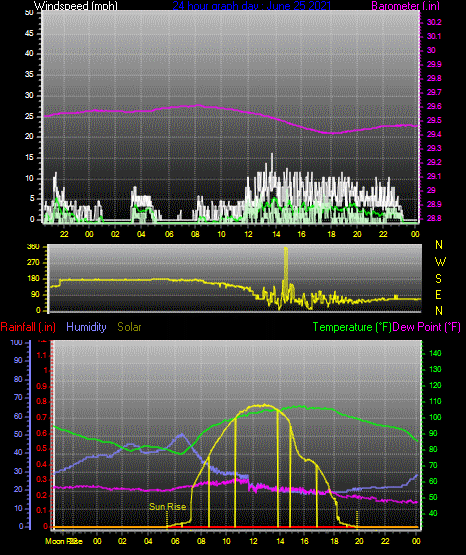Click the 15 value on the windspeed axis
This screenshot has width=466, height=555.
(29, 158)
